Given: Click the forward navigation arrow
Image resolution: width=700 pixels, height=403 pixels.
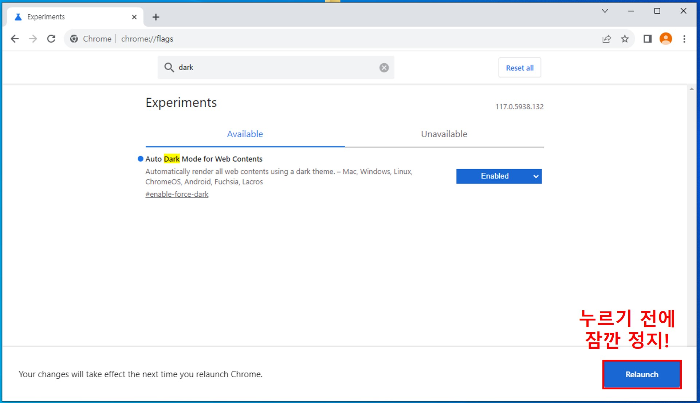Looking at the screenshot, I should 33,39.
